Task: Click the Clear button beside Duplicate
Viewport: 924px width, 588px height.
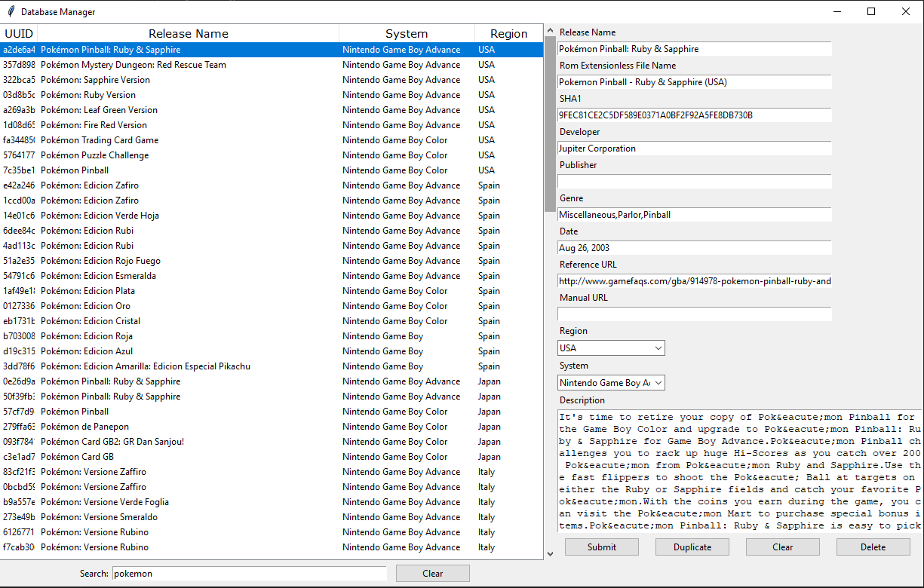Action: [x=783, y=547]
